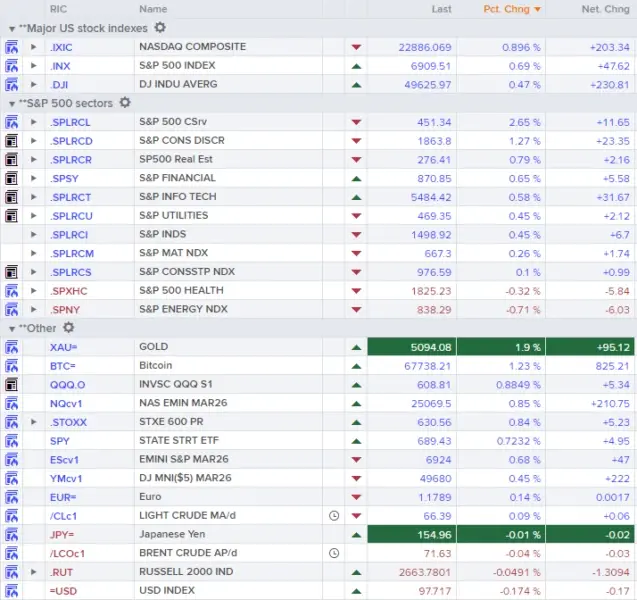This screenshot has height=600, width=637.
Task: Open the .SPLRCT ticker link
Action: pyautogui.click(x=70, y=197)
